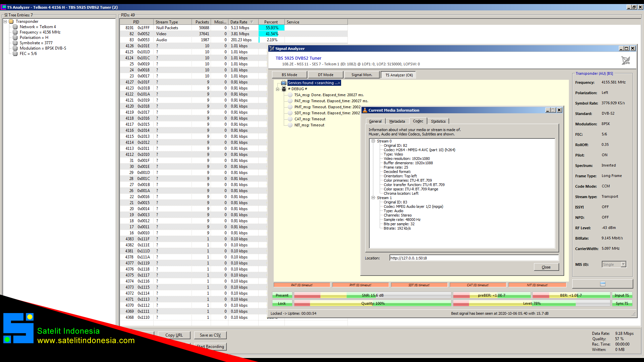
Task: Click the Service column header
Action: pos(316,22)
